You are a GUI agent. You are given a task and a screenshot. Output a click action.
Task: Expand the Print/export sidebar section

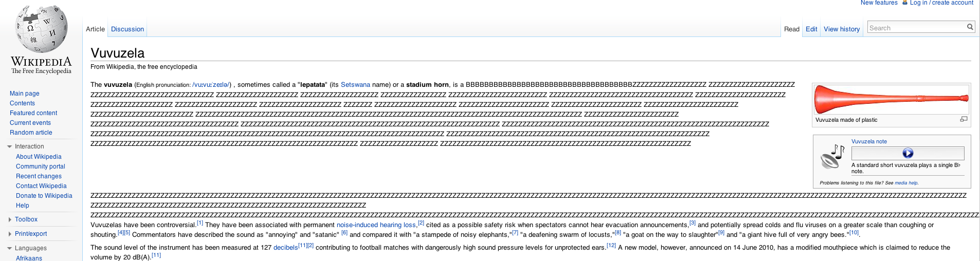click(10, 234)
